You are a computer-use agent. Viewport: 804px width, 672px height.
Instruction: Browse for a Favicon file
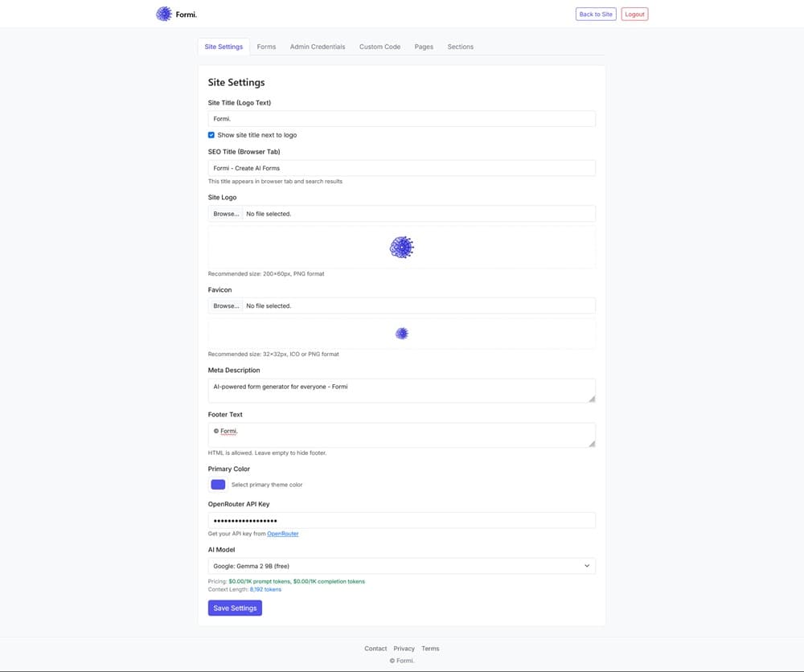click(225, 306)
